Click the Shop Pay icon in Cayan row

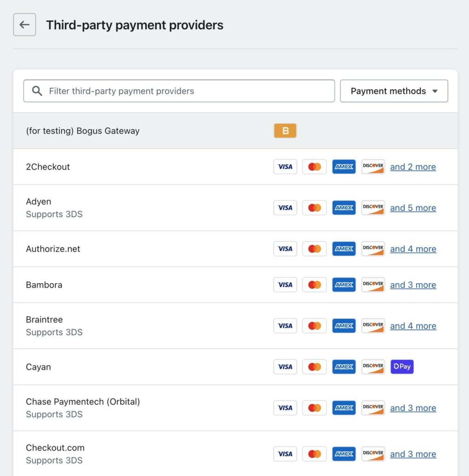tap(402, 367)
